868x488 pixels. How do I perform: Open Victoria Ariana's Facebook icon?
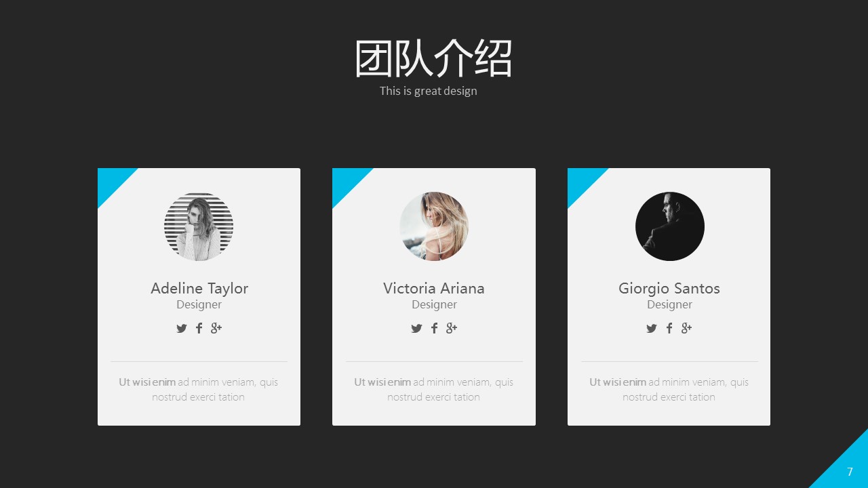(434, 329)
